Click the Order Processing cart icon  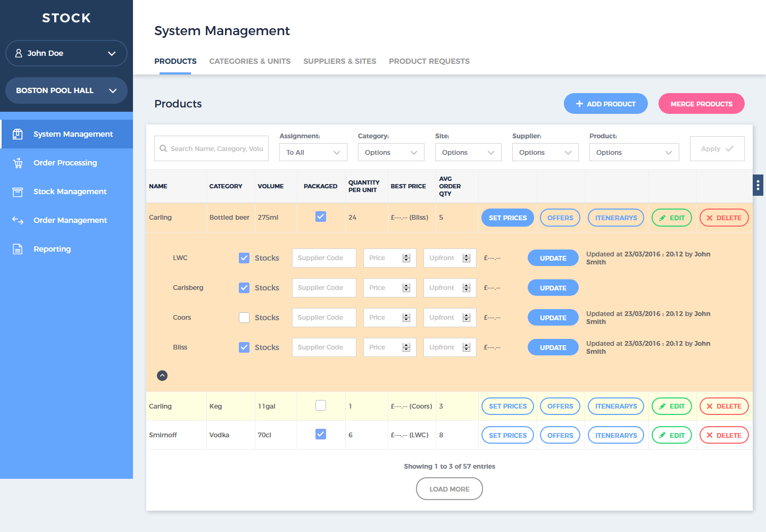(x=18, y=163)
